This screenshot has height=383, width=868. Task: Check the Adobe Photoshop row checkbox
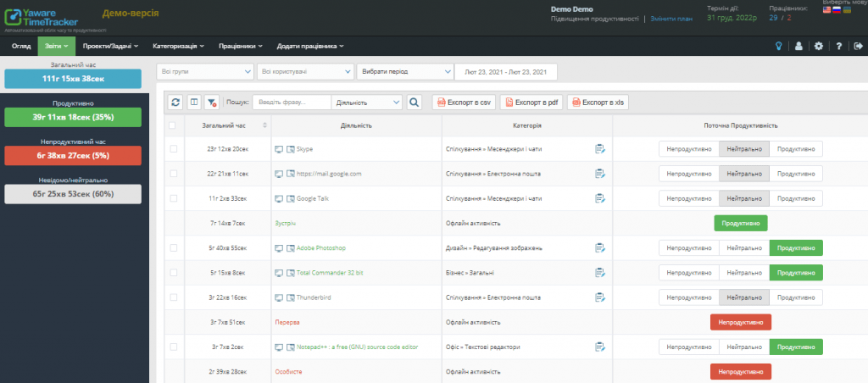[174, 248]
